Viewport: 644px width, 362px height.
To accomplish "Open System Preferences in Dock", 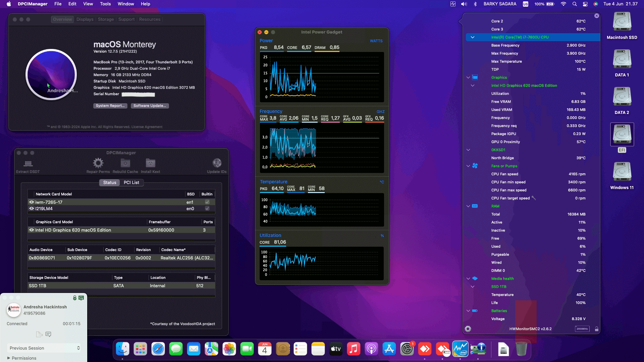I will click(x=407, y=349).
